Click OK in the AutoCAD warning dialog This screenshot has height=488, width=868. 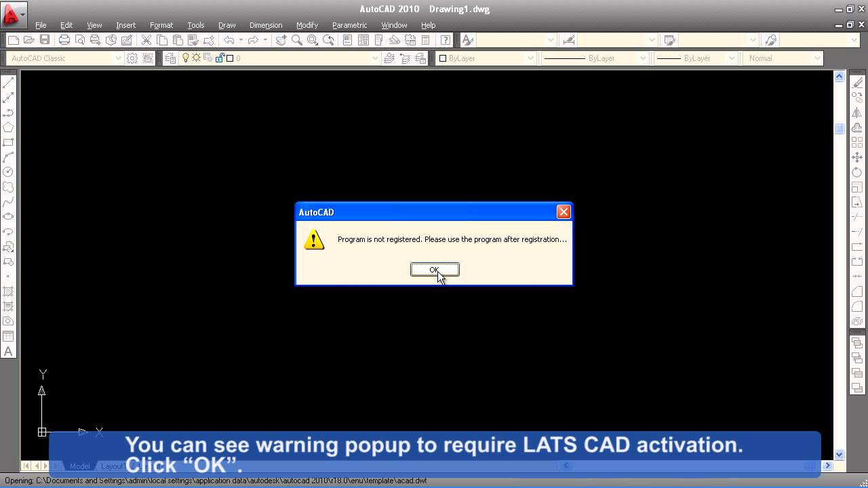[435, 270]
